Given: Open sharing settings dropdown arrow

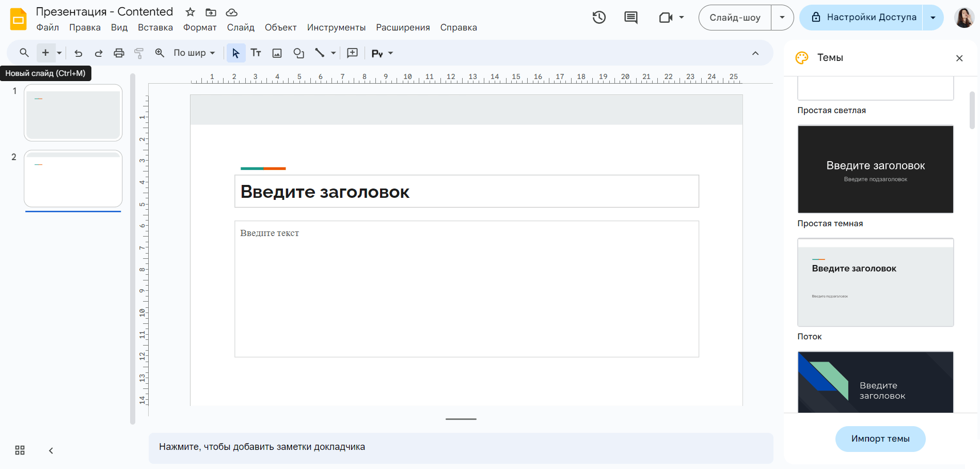Looking at the screenshot, I should click(933, 18).
